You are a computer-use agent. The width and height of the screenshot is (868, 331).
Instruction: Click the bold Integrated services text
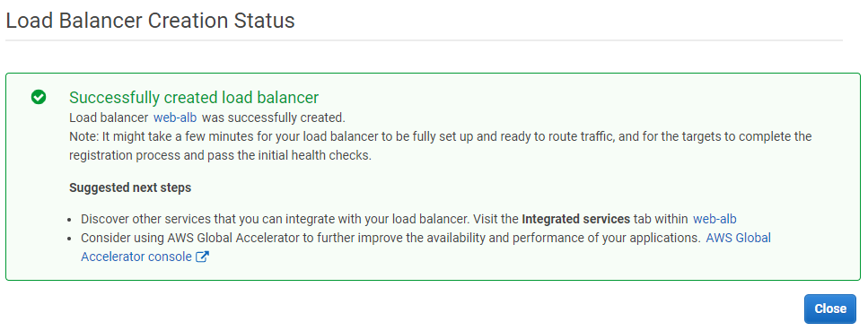click(x=575, y=219)
